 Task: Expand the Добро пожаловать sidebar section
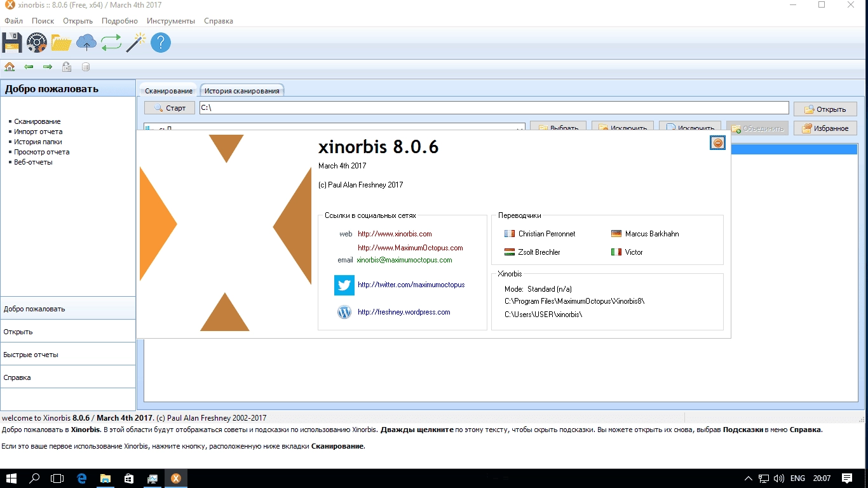point(68,308)
